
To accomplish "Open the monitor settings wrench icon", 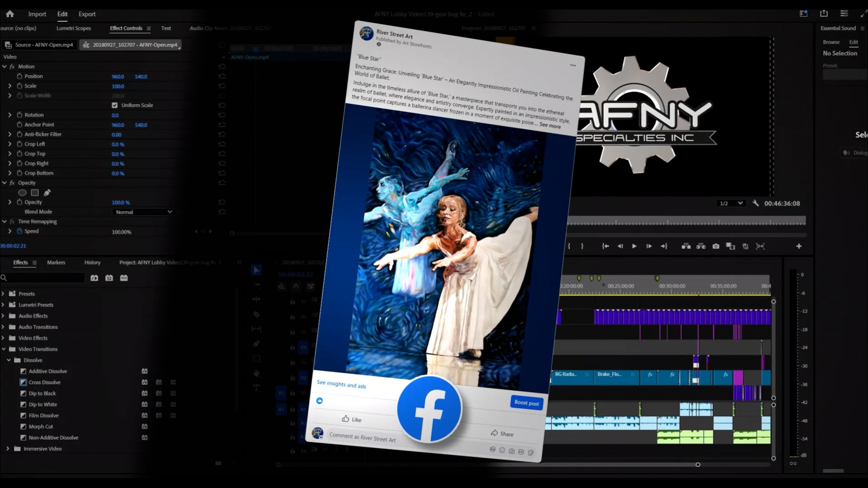I will pos(755,203).
